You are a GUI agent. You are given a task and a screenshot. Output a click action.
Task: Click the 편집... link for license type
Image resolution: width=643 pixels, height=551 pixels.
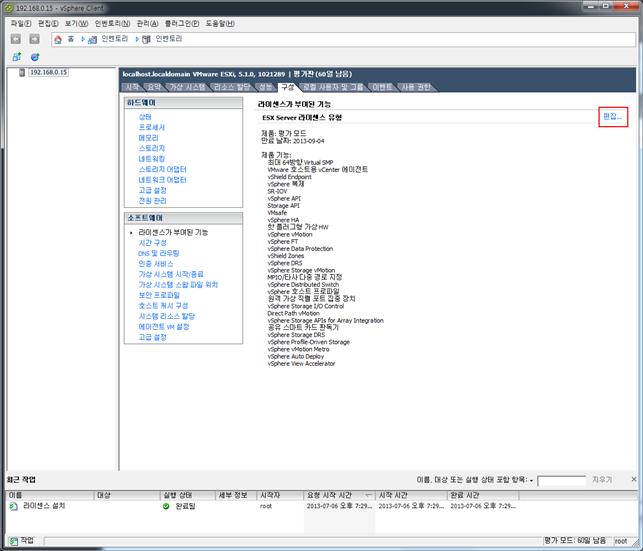coord(612,116)
